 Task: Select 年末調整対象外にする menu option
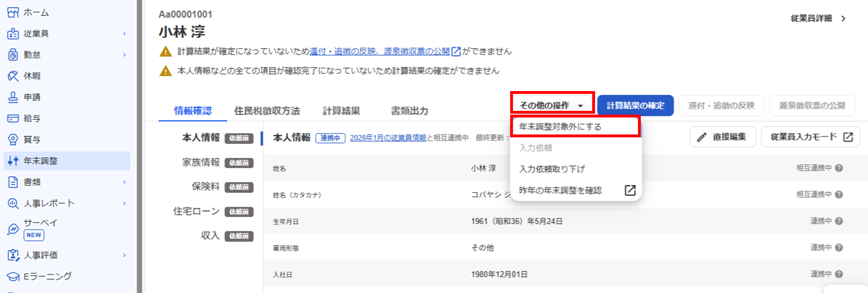pyautogui.click(x=560, y=126)
